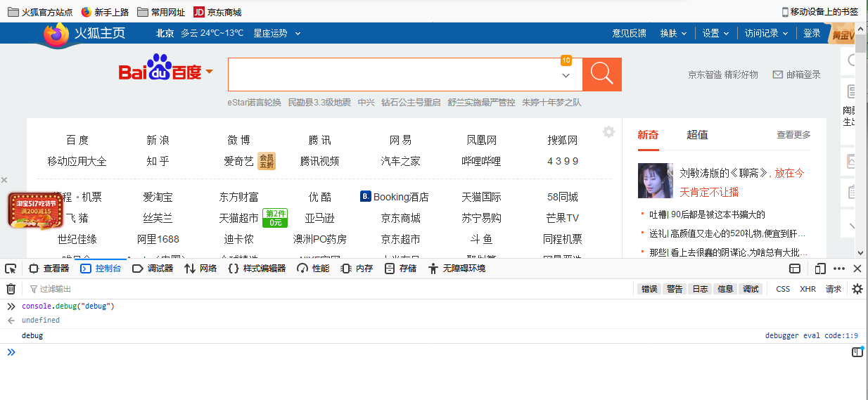Toggle the 调试 debug filter
This screenshot has height=400, width=868.
[751, 289]
